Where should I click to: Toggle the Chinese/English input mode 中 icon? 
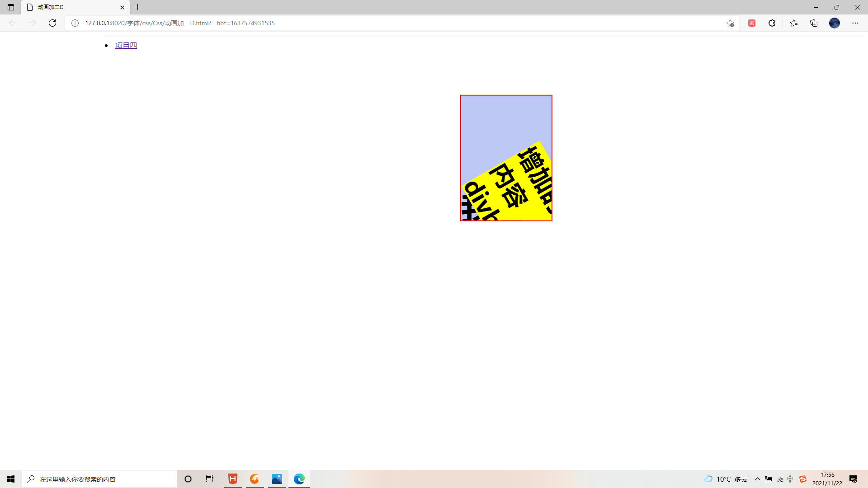tap(790, 479)
